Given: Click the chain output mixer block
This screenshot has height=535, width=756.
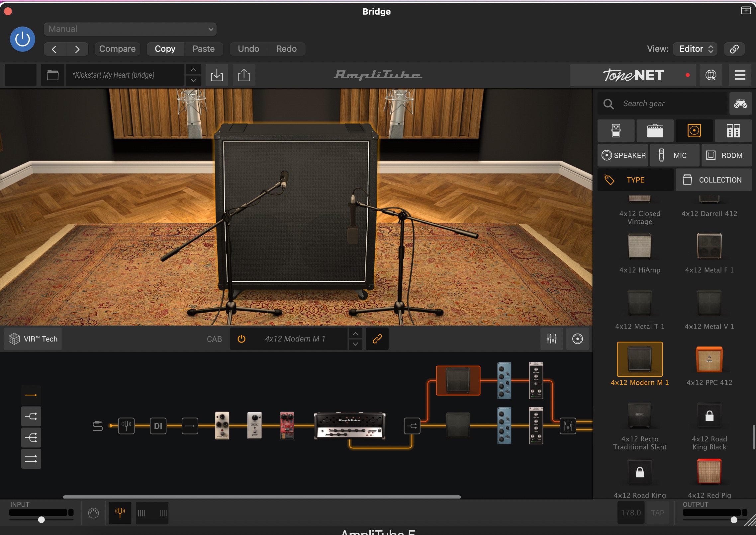Looking at the screenshot, I should click(x=568, y=426).
